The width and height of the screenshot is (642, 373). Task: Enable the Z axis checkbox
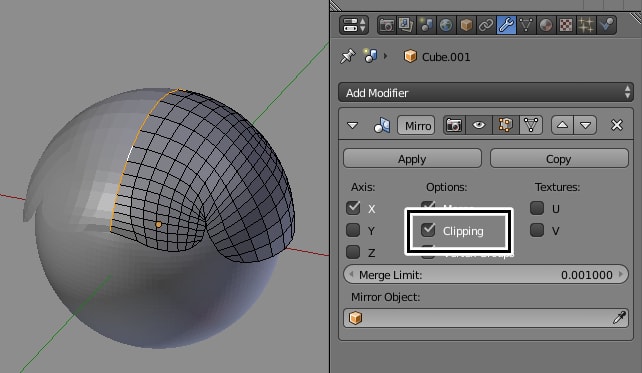pyautogui.click(x=353, y=252)
